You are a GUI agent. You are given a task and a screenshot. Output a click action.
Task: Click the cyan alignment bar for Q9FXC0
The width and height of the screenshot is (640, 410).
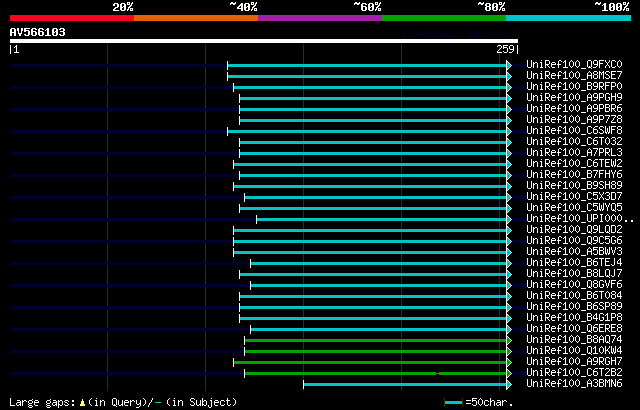[x=367, y=65]
